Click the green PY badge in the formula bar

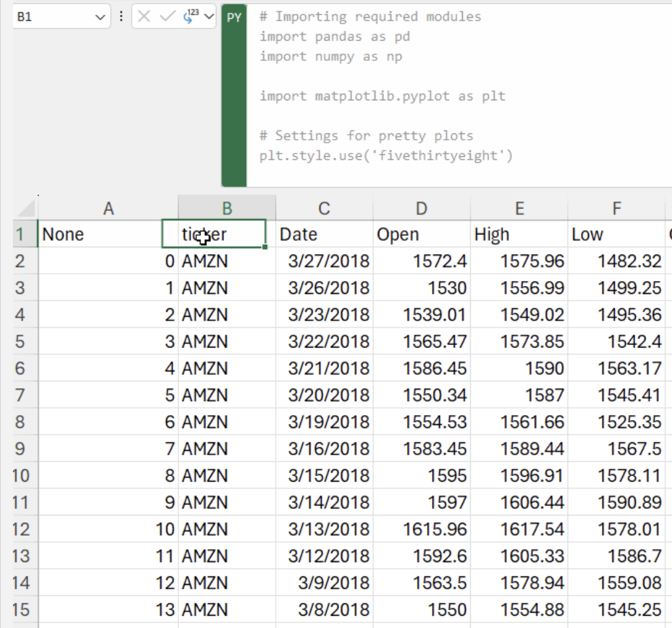234,17
